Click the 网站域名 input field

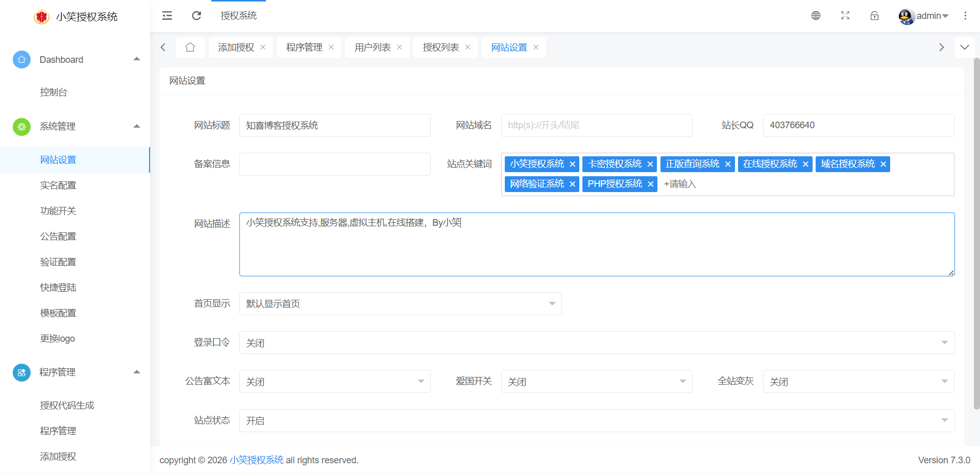(596, 126)
